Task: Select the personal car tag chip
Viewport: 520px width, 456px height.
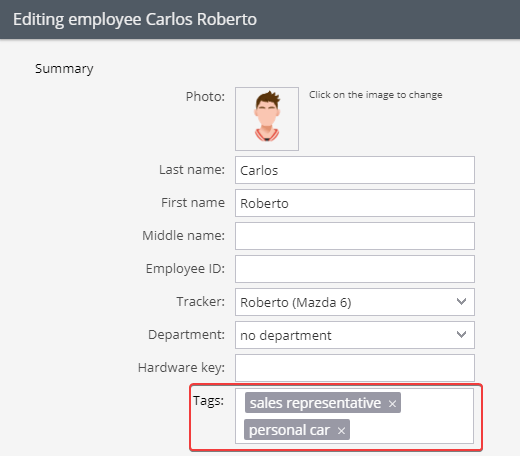Action: 289,430
